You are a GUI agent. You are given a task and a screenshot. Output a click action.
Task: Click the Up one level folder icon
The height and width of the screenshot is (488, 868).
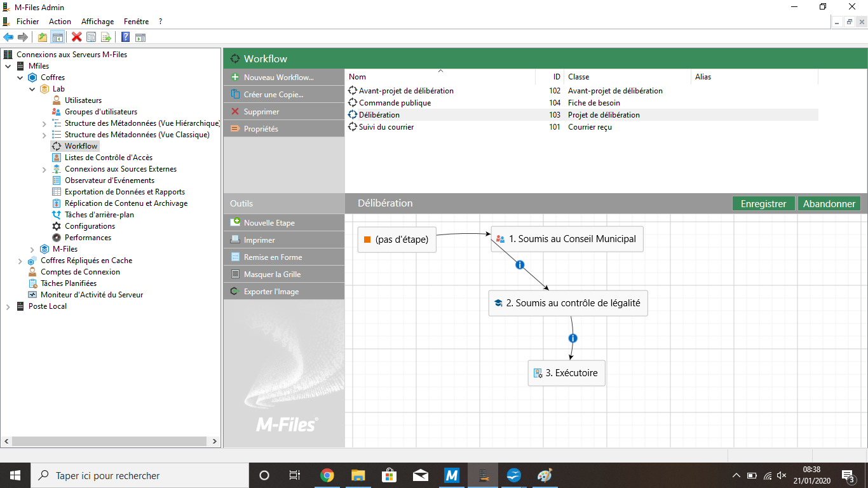tap(43, 37)
